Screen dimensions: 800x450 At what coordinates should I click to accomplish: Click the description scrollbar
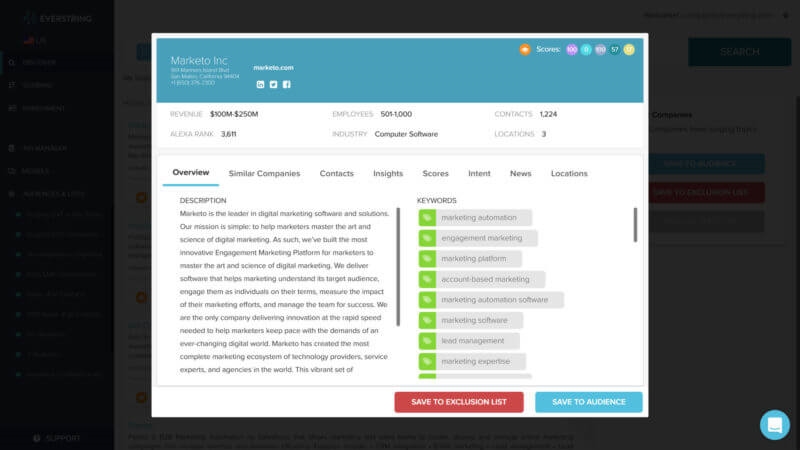398,267
